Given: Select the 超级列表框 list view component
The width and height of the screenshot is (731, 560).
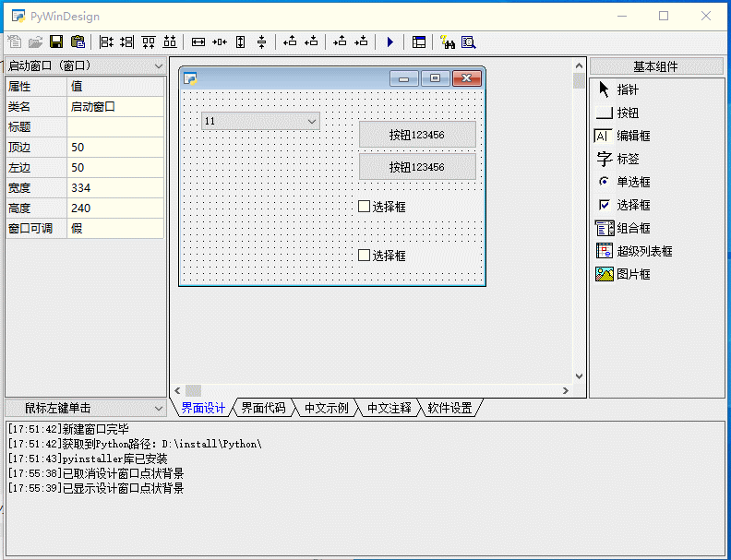Looking at the screenshot, I should [634, 251].
